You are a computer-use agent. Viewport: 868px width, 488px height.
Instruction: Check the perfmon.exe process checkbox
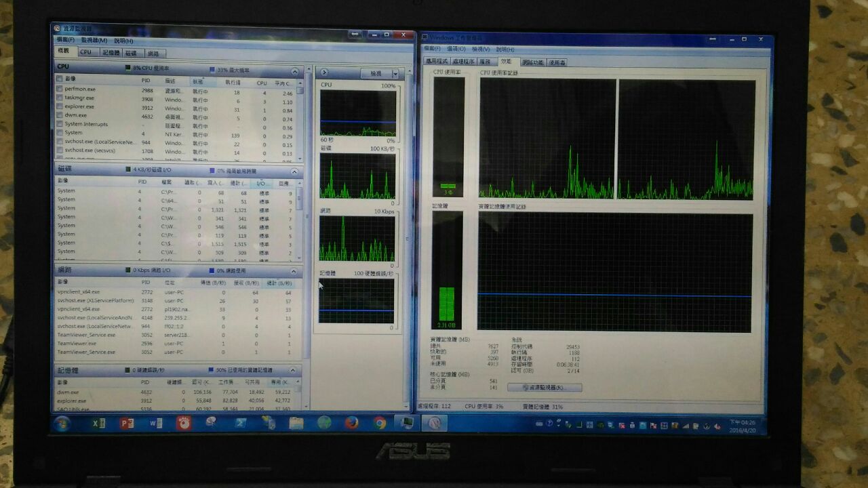(x=60, y=89)
